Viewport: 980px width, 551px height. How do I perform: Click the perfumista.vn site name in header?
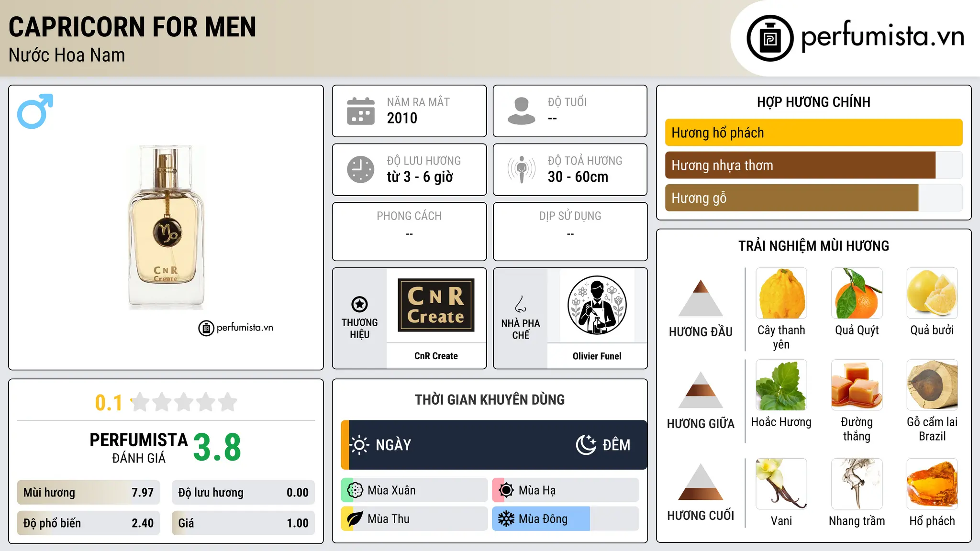(883, 36)
